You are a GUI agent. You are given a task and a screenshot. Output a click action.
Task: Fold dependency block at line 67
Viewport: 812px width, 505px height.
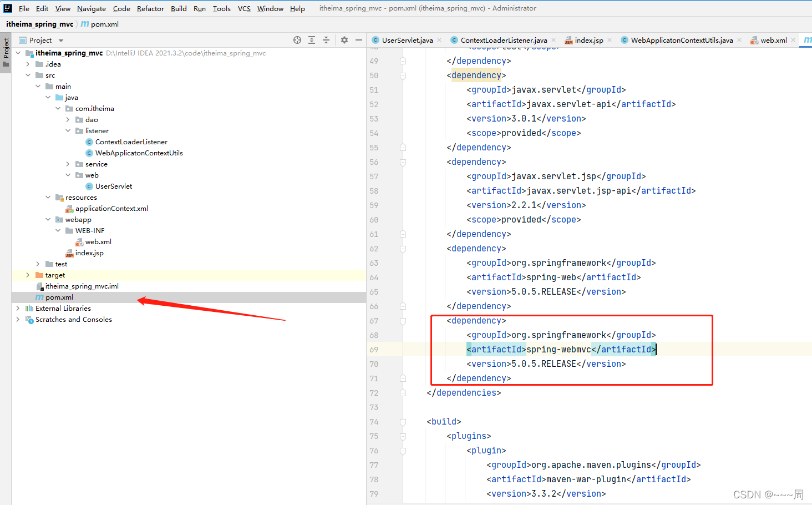coord(403,321)
